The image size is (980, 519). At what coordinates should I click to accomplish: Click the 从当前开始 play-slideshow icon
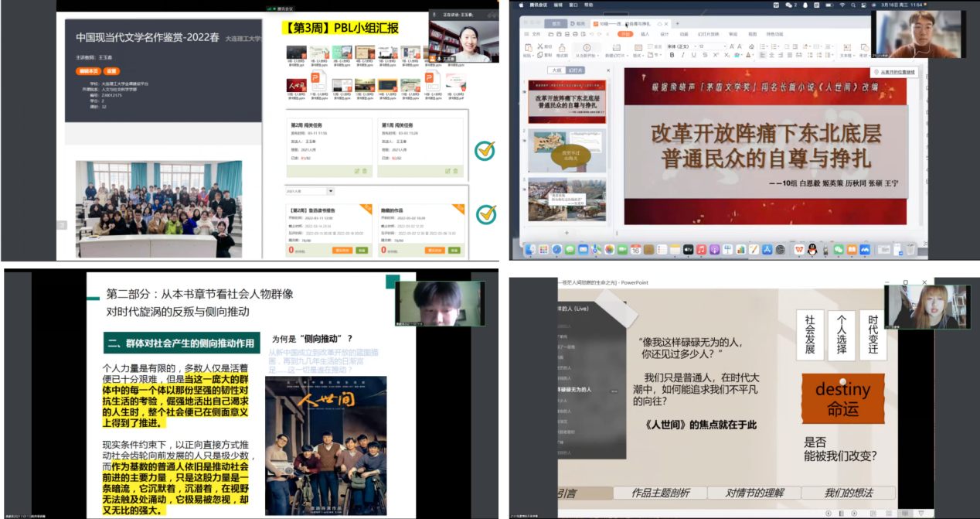(587, 48)
